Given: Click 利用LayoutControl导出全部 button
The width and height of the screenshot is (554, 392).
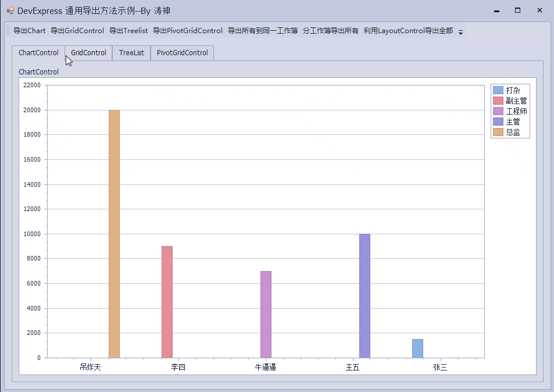Looking at the screenshot, I should [408, 31].
